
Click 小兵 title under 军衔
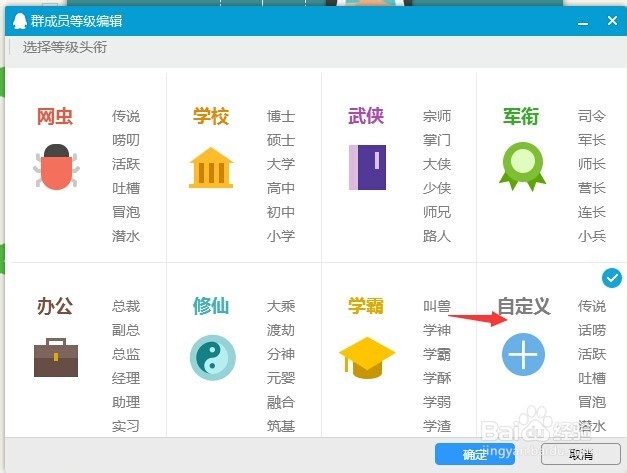tap(592, 236)
